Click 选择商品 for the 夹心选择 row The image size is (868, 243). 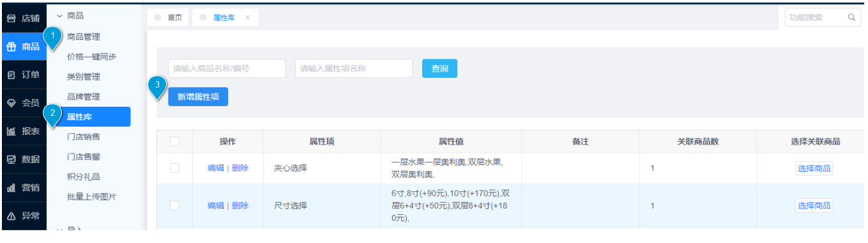(814, 168)
